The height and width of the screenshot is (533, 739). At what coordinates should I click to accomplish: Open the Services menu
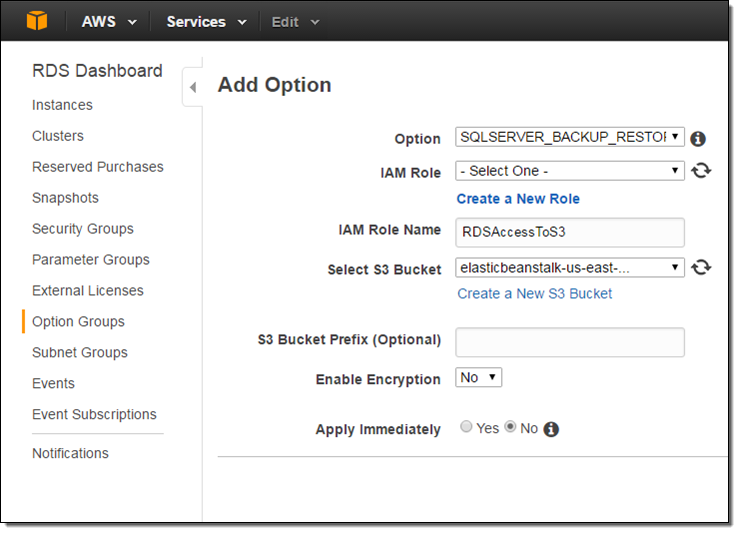click(x=205, y=22)
